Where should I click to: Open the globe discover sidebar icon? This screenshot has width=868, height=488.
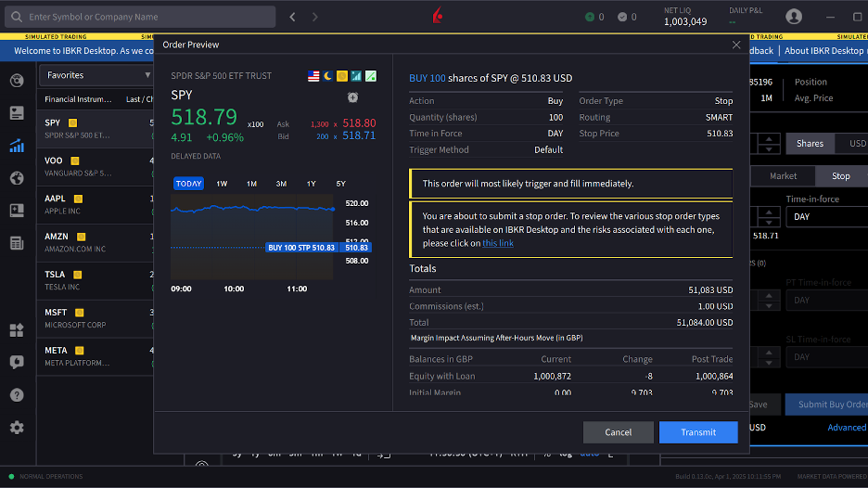[x=17, y=178]
